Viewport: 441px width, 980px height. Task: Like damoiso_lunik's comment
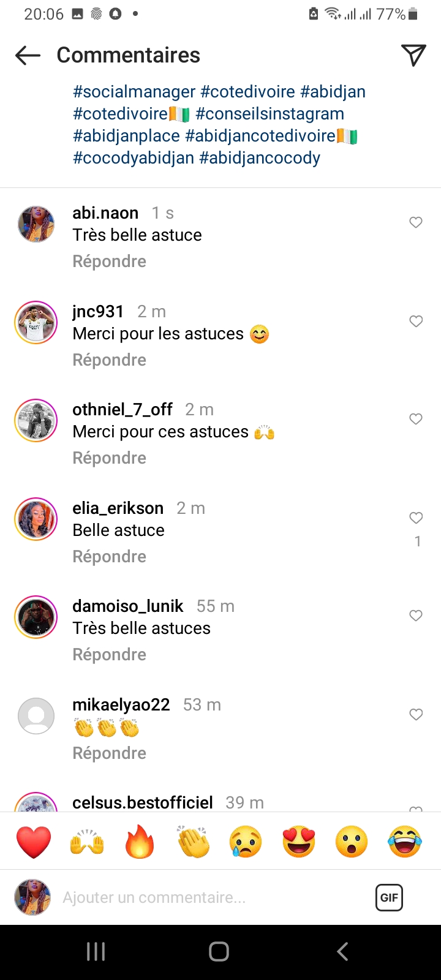pyautogui.click(x=416, y=616)
